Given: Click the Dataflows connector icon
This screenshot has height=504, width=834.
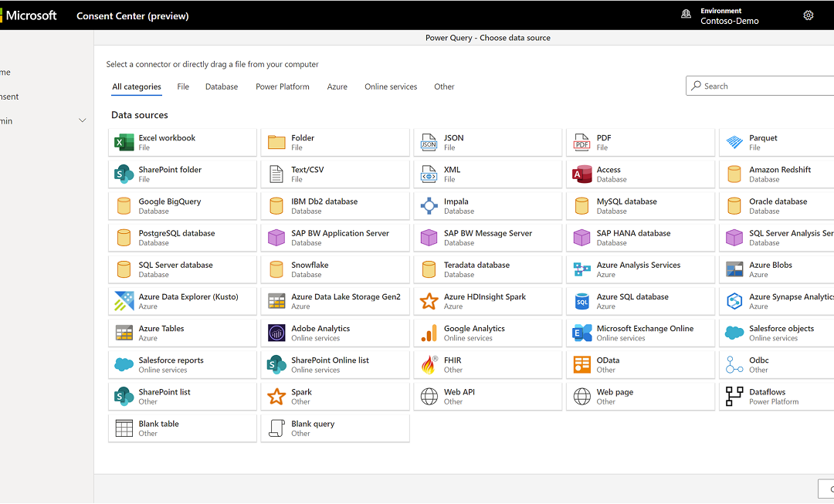Looking at the screenshot, I should point(734,396).
